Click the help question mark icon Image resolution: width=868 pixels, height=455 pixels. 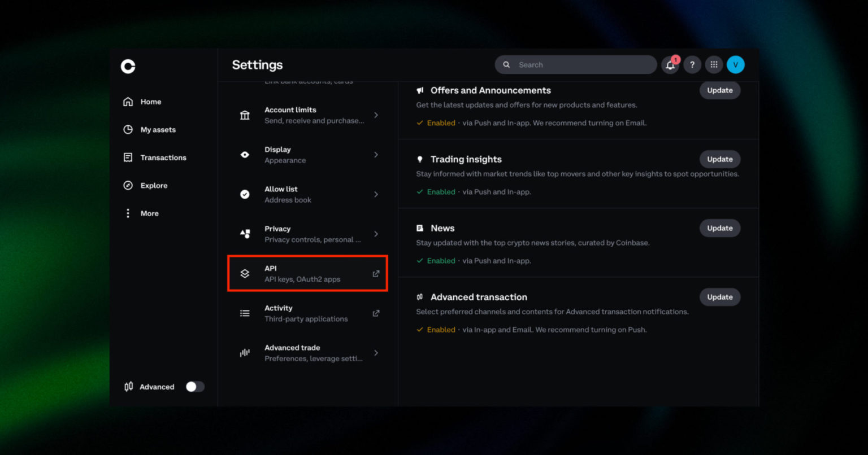coord(692,64)
